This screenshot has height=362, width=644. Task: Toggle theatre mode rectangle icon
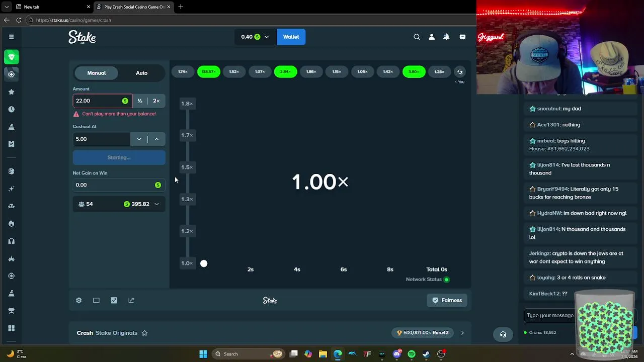[x=96, y=300]
